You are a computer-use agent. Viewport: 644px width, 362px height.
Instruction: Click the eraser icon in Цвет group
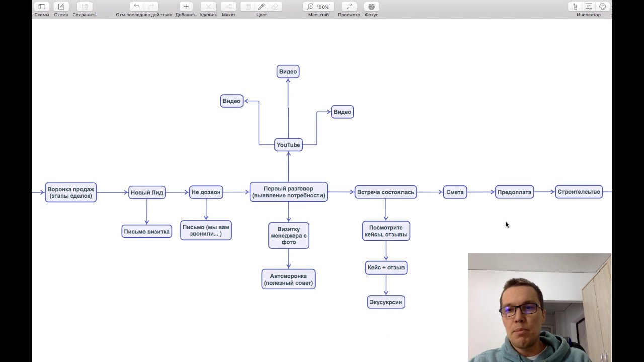[275, 7]
